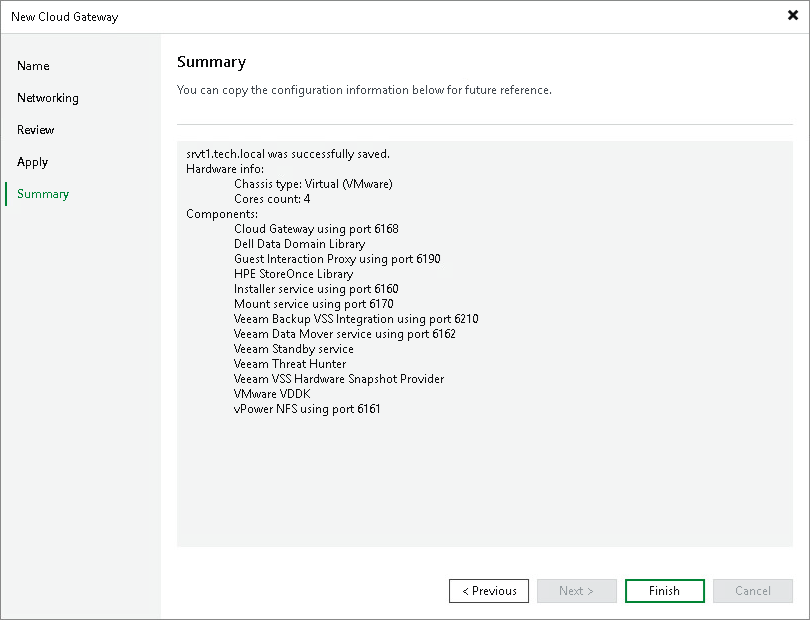Select the Name step in the wizard sidebar
810x620 pixels.
point(33,66)
